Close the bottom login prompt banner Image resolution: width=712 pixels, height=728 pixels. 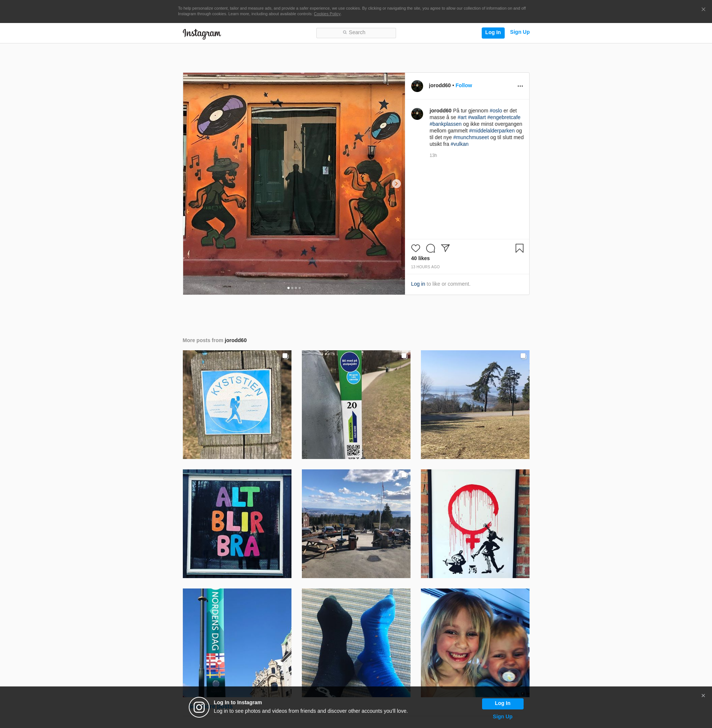coord(703,695)
